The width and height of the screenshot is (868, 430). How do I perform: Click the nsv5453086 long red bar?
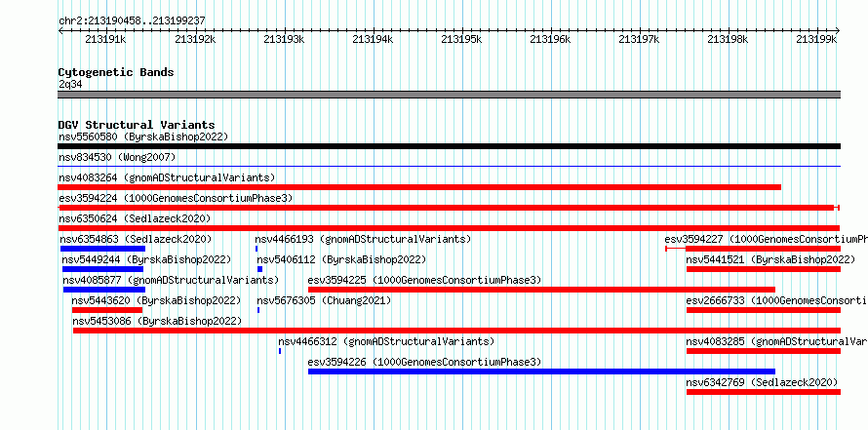click(x=457, y=331)
